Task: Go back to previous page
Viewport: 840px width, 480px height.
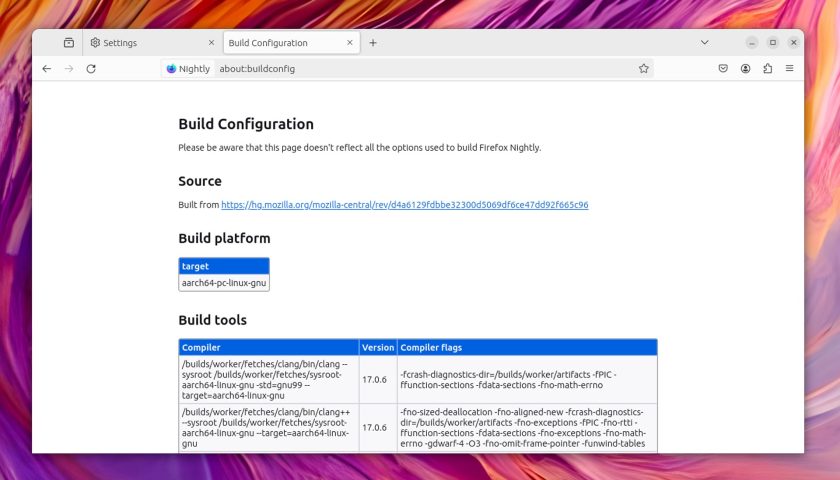Action: [x=47, y=69]
